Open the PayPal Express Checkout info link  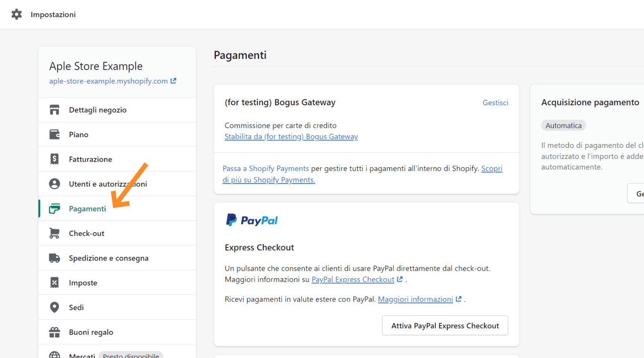[353, 279]
